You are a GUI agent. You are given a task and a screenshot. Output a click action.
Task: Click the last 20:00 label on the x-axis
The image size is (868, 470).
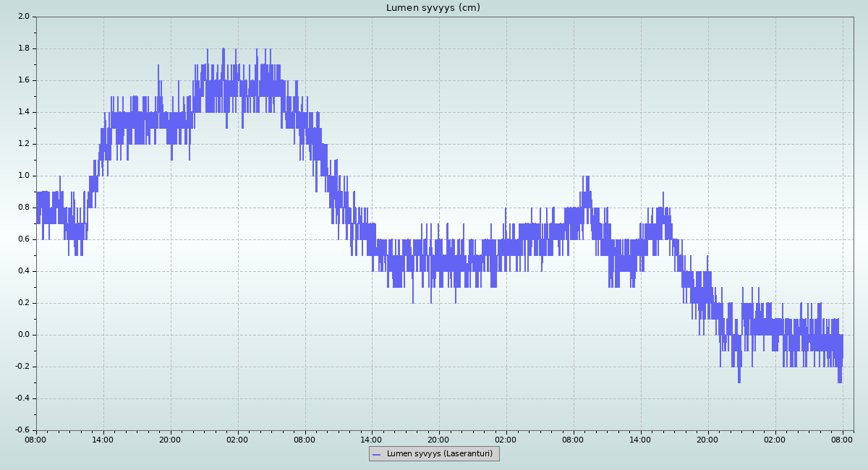[708, 439]
